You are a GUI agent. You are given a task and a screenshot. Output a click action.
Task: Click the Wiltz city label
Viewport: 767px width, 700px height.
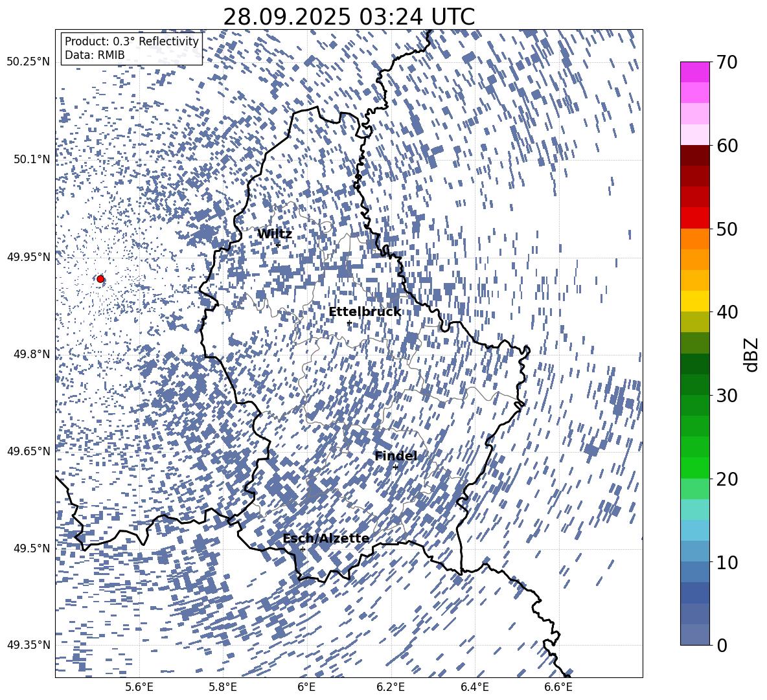(275, 234)
